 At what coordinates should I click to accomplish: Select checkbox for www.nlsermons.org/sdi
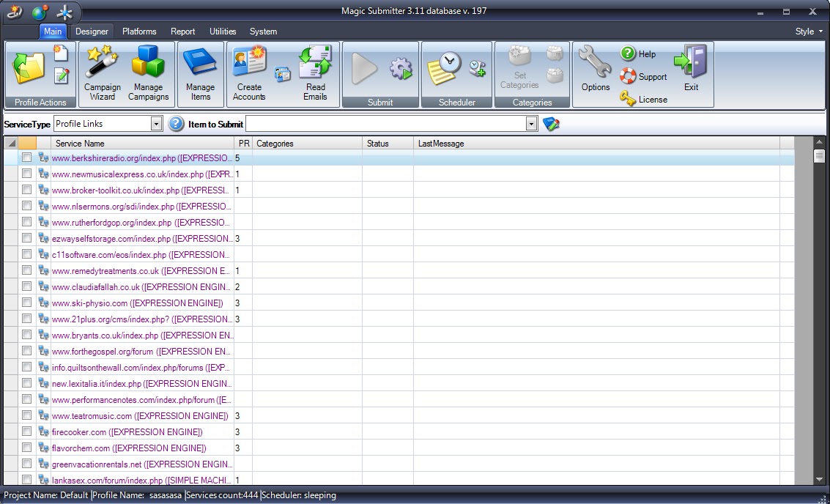click(x=27, y=205)
